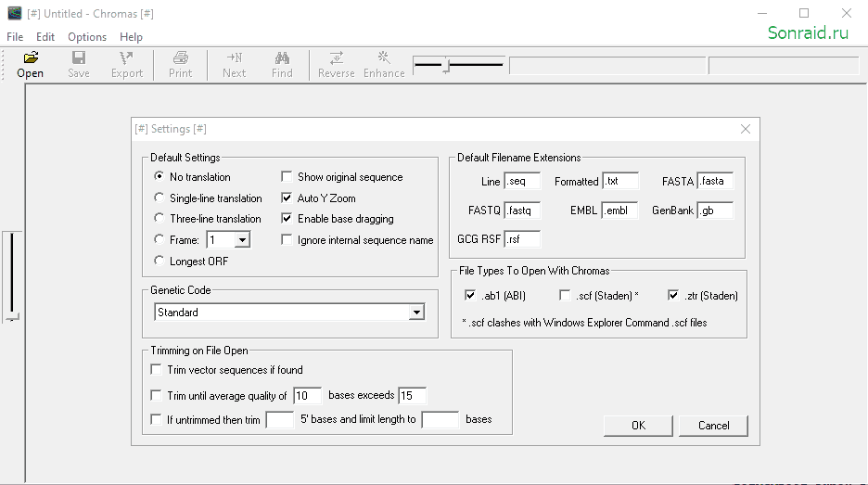The width and height of the screenshot is (868, 485).
Task: Open the Edit menu
Action: [x=45, y=37]
